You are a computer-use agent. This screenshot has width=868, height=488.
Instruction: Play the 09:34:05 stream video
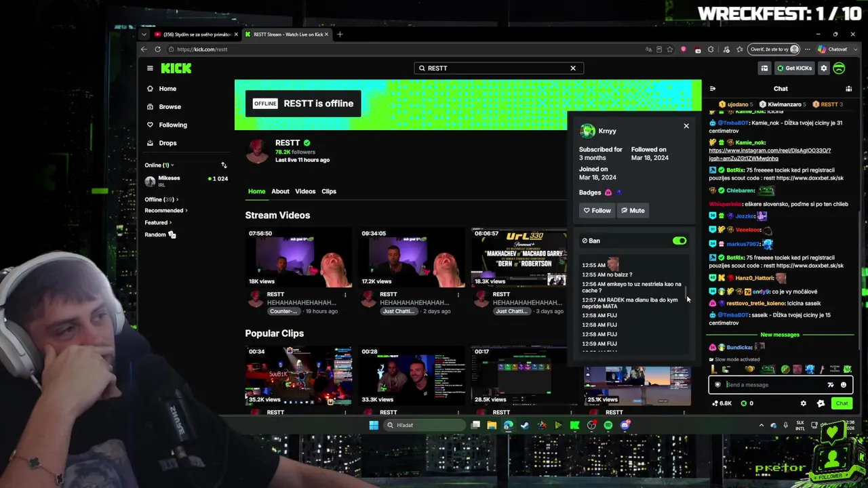(x=412, y=258)
